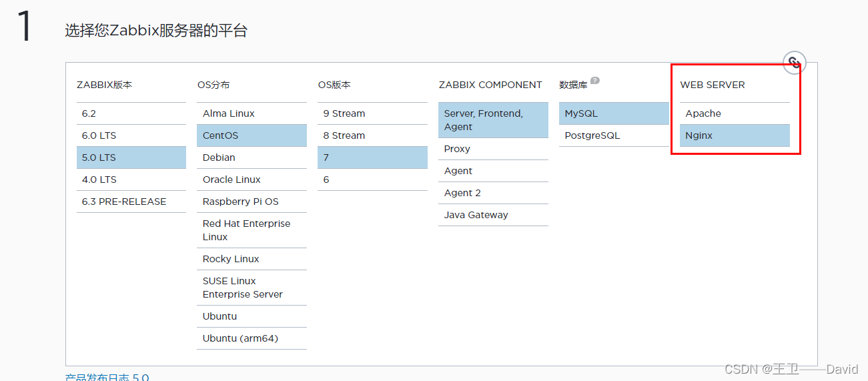Viewport: 868px width, 381px height.
Task: Select Zabbix version 6.2
Action: click(x=131, y=113)
